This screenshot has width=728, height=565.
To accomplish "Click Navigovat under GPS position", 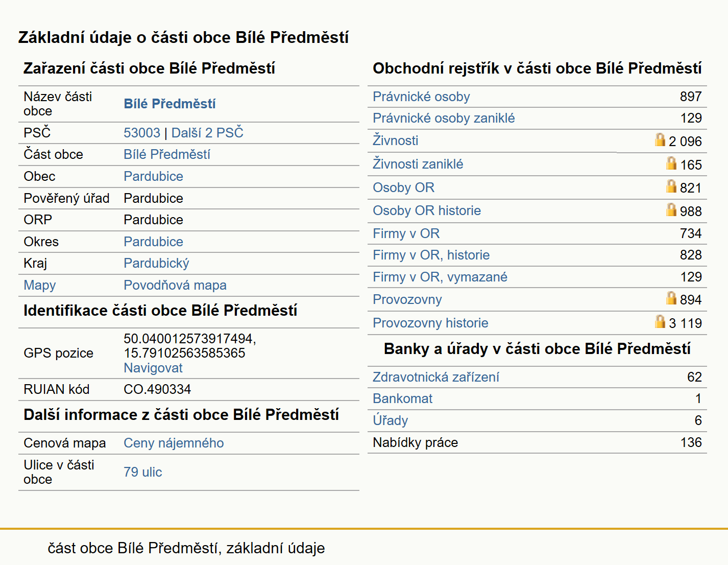I will coord(153,368).
